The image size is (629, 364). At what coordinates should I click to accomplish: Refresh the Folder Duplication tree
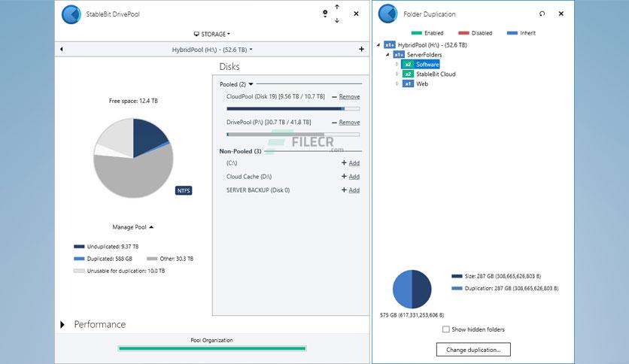[x=542, y=14]
